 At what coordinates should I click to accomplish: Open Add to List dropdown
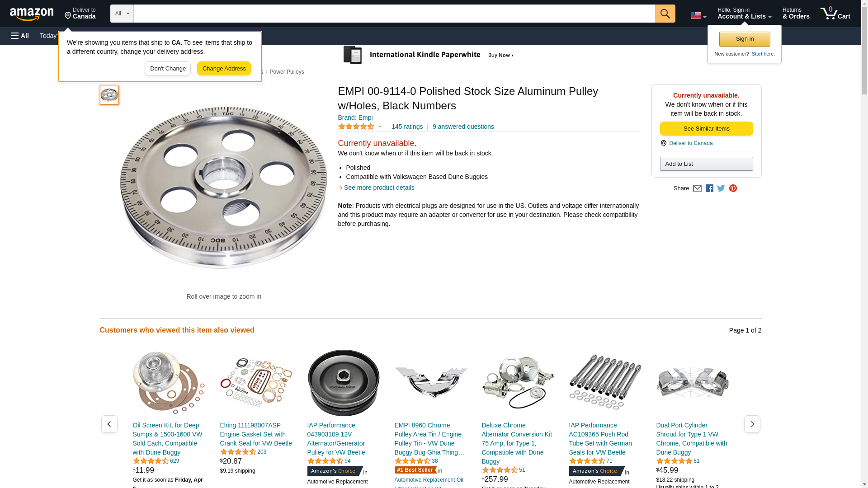(706, 164)
